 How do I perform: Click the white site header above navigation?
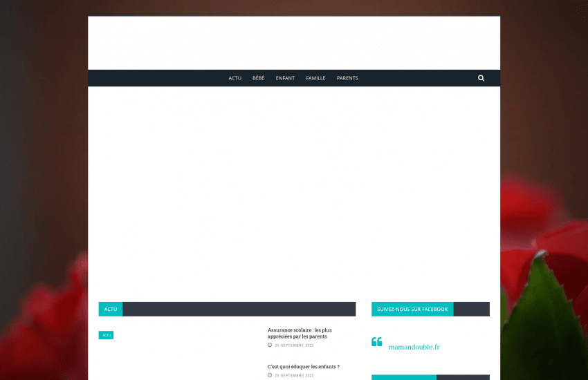tap(294, 43)
